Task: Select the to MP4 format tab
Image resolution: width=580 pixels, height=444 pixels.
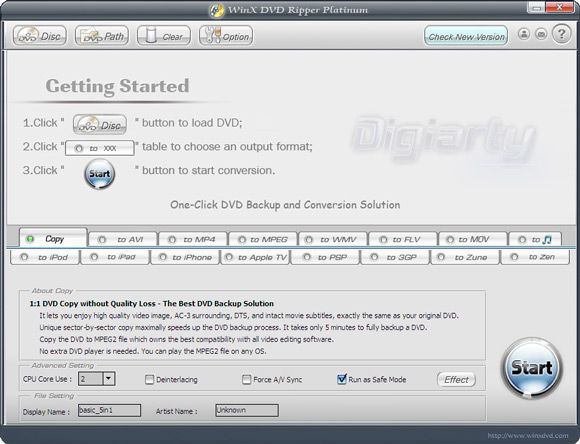Action: (193, 239)
